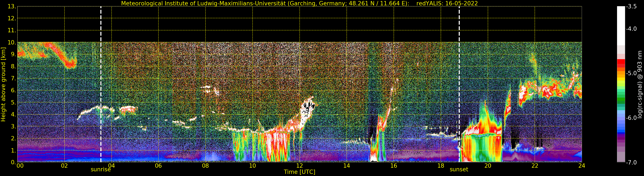Screen dimensions: 644x176
Task: Click the dashed white sunrise marker line
Action: click(x=101, y=84)
